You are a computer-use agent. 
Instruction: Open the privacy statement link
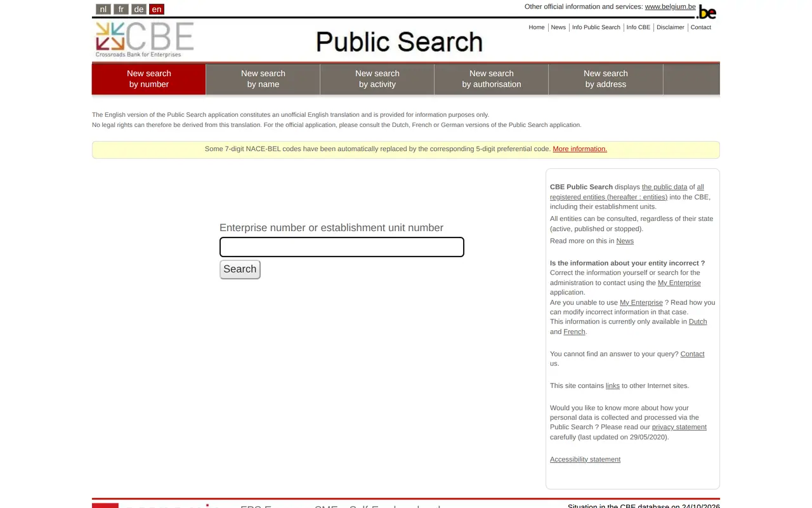pos(679,427)
